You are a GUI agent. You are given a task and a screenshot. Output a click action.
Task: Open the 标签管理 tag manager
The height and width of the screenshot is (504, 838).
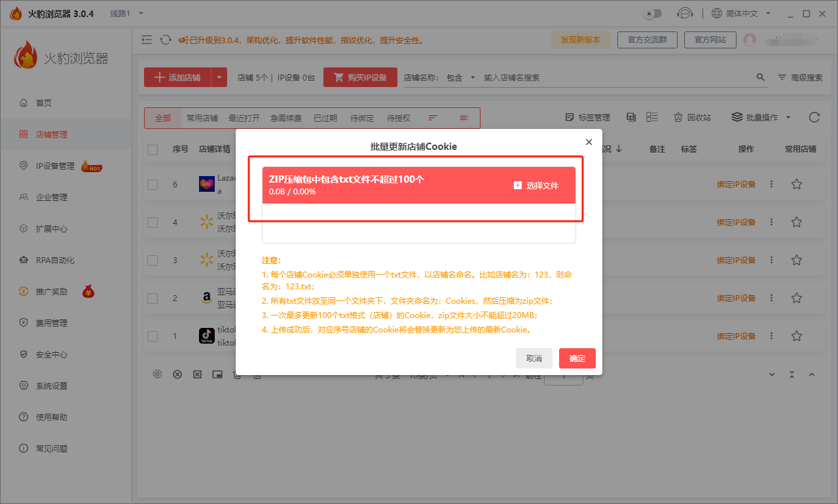(x=587, y=117)
